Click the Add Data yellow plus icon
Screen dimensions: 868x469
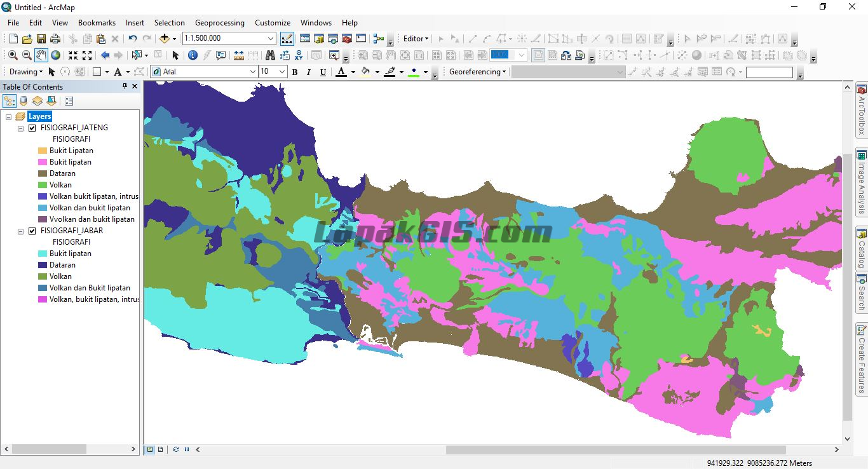pos(164,39)
